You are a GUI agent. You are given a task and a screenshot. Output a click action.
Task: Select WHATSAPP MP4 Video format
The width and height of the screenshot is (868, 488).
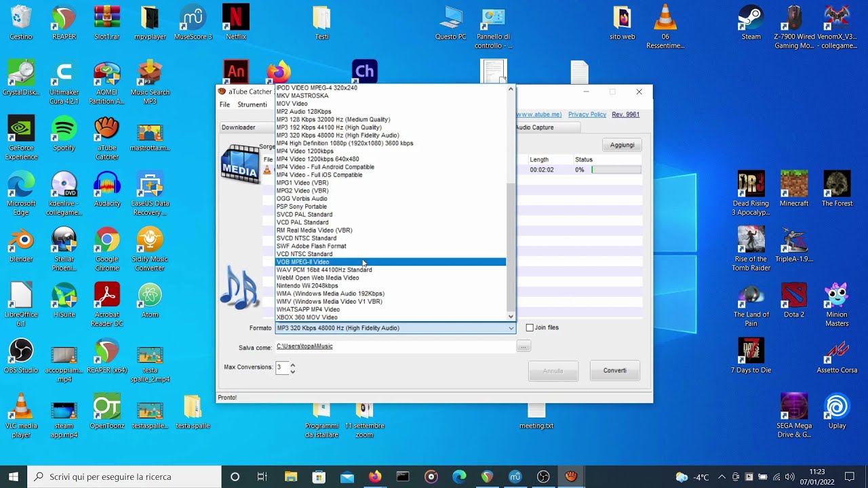coord(391,309)
